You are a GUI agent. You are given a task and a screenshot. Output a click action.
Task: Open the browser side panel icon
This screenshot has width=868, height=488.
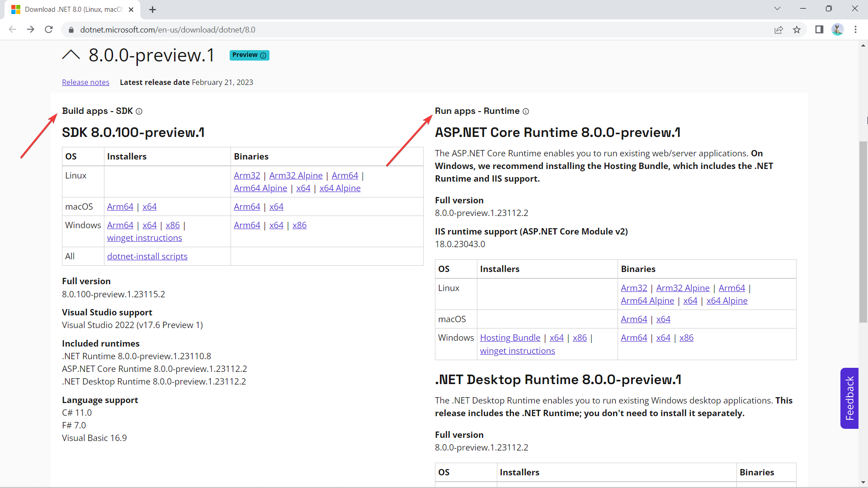coord(819,30)
